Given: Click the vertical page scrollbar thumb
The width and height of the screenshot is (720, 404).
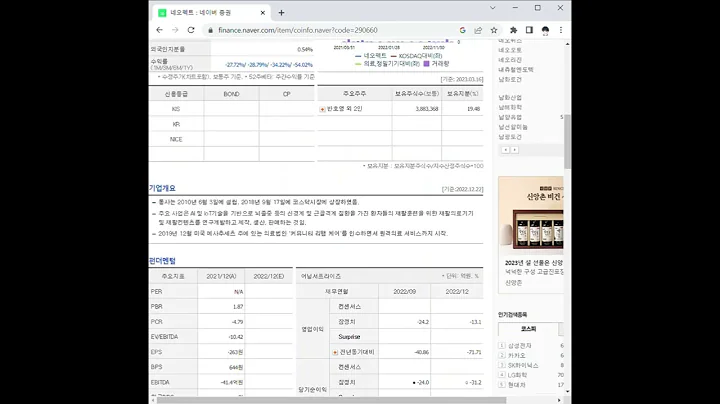Looking at the screenshot, I should pos(568,141).
